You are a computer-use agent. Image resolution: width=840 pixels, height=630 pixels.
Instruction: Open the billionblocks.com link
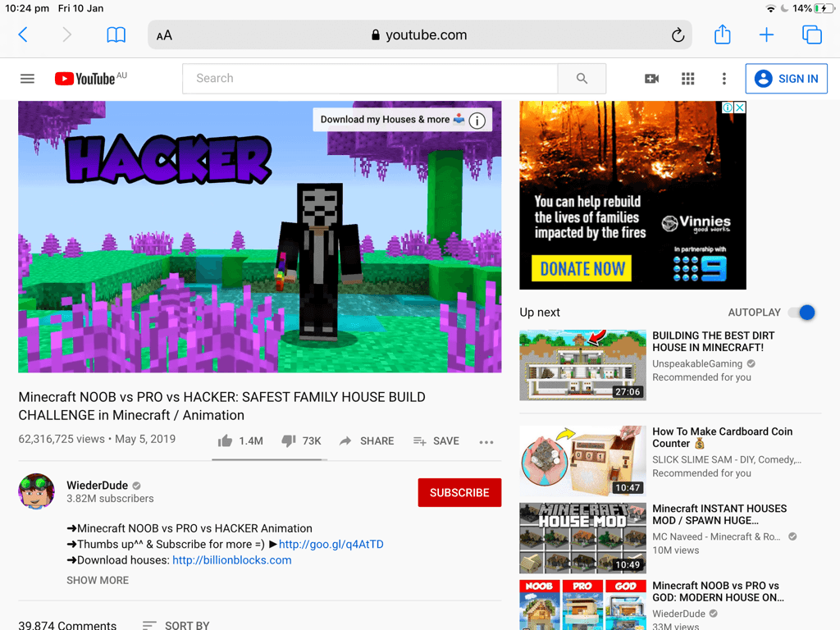coord(231,560)
